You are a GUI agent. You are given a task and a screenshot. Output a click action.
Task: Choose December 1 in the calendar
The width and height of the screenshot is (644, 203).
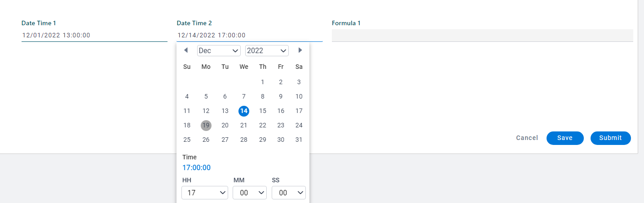[263, 82]
